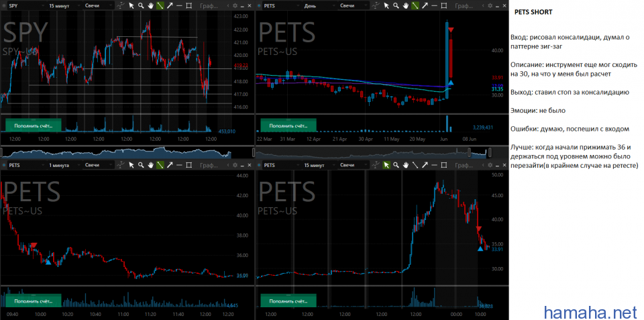
Task: Select the hand pan tool in PETS daily chart
Action: (x=405, y=6)
